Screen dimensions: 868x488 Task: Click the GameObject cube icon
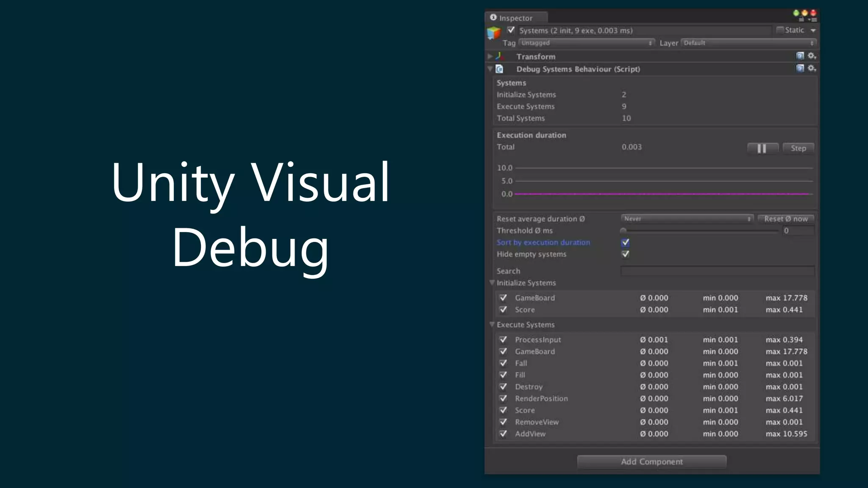pos(494,33)
